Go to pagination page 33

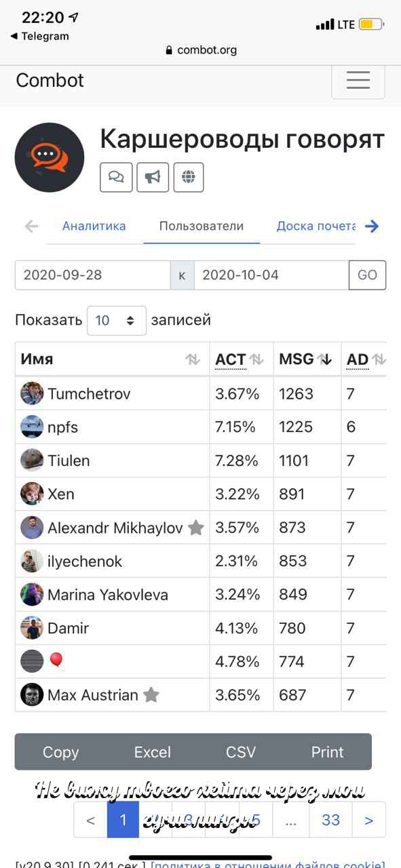(x=330, y=820)
